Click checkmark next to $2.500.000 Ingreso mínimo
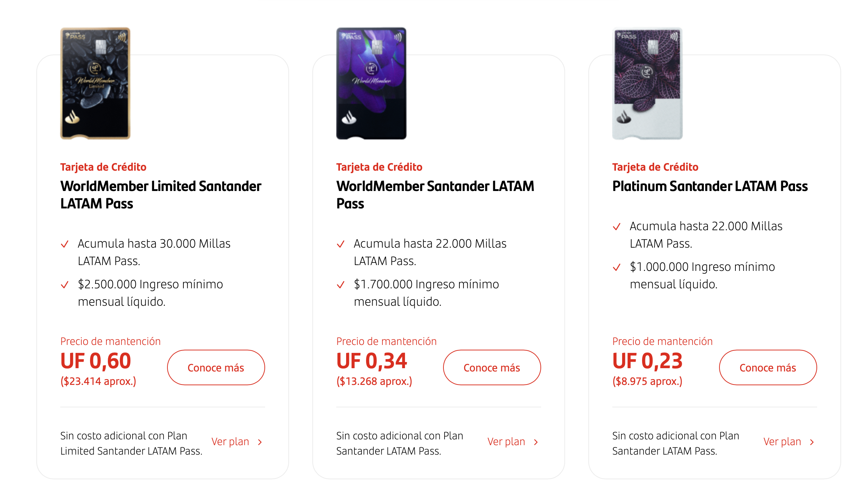868x496 pixels. coord(65,285)
